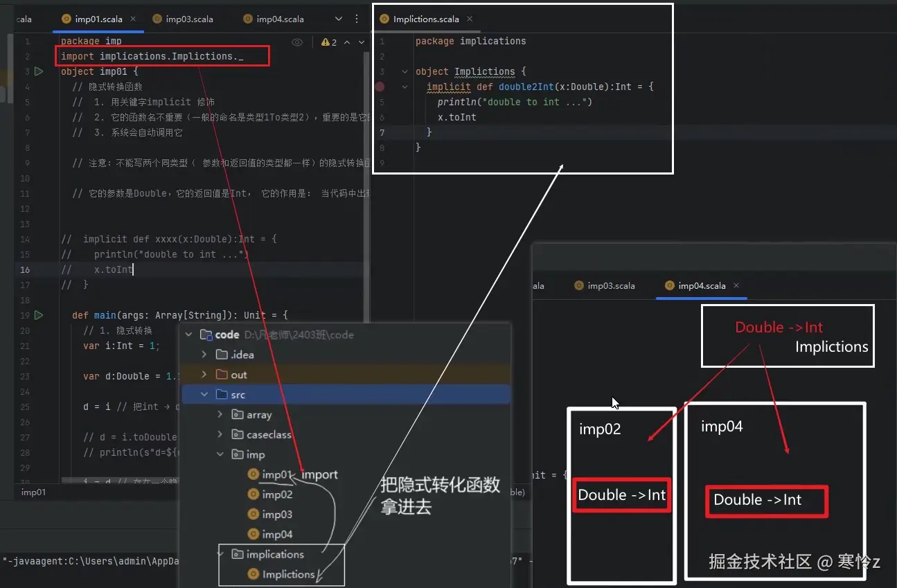Toggle the reader mode eye icon in the editor
The image size is (897, 588).
click(x=297, y=42)
